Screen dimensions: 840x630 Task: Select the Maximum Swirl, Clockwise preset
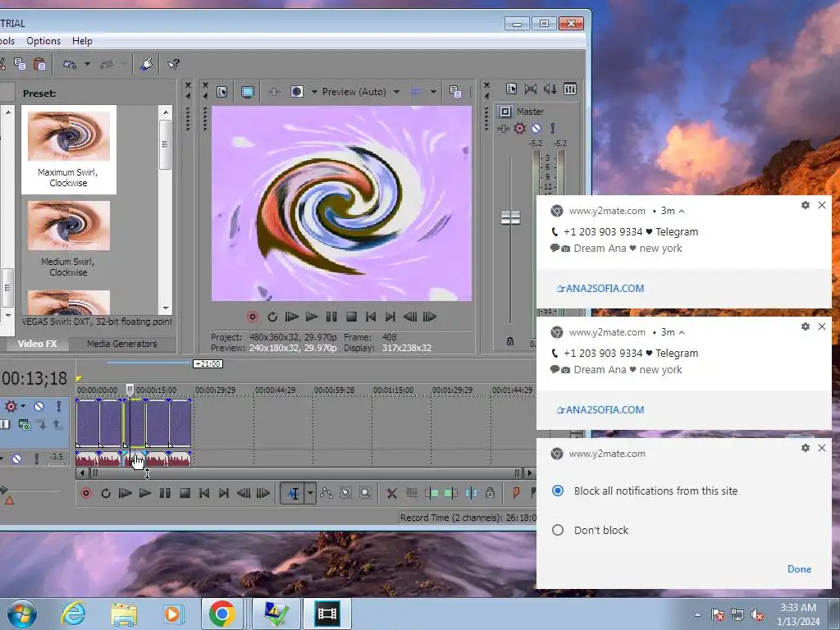[69, 149]
